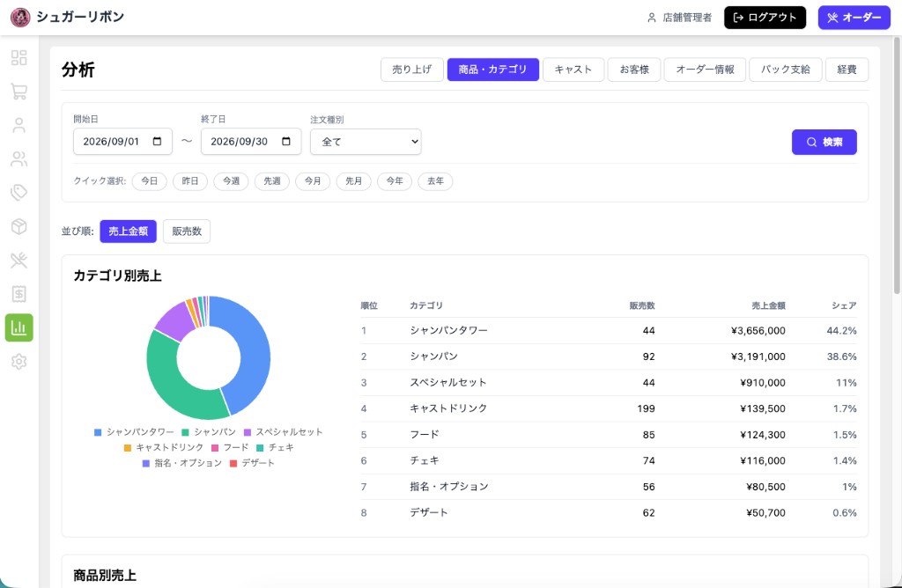902x588 pixels.
Task: Toggle デザート legend swatch
Action: [x=233, y=463]
